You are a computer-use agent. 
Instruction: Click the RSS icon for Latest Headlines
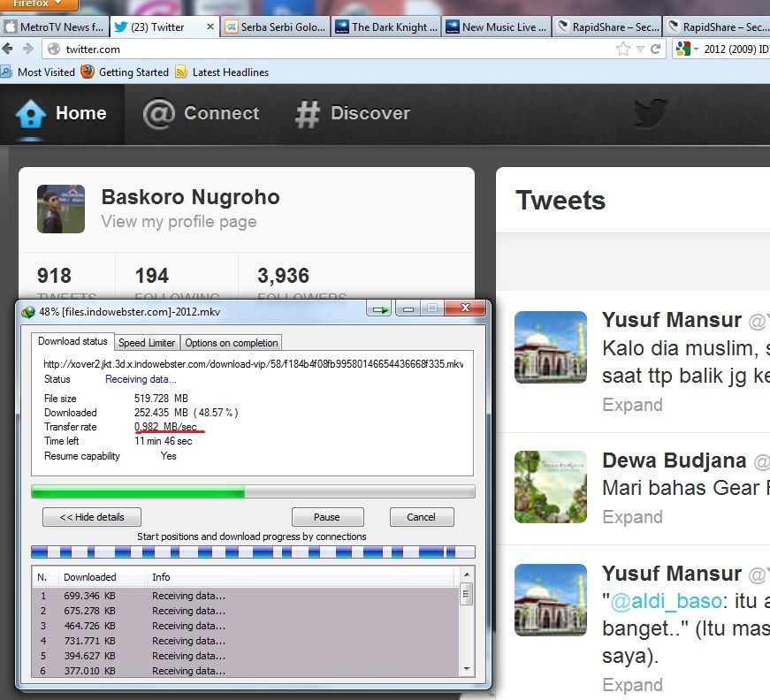(181, 72)
